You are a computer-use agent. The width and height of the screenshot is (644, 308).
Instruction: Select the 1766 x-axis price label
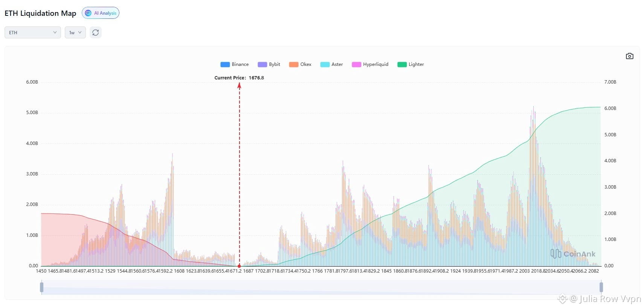tap(317, 271)
